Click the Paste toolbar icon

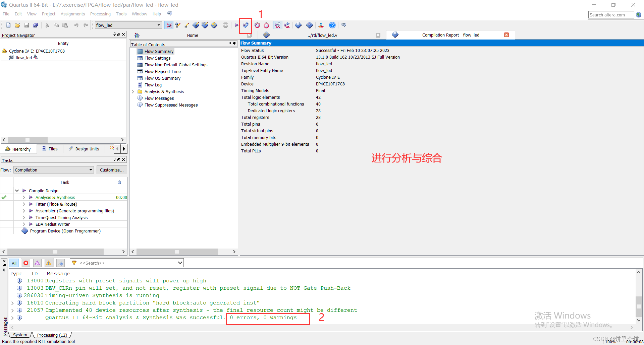(x=65, y=25)
